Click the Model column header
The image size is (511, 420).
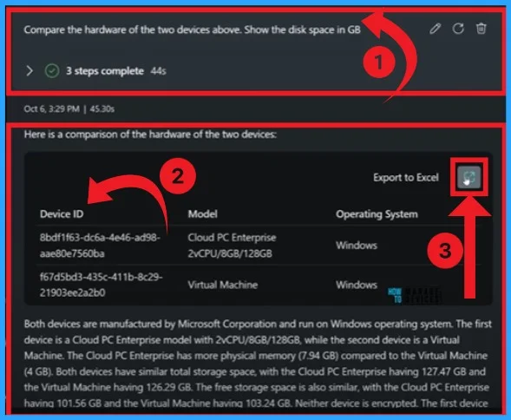point(203,214)
